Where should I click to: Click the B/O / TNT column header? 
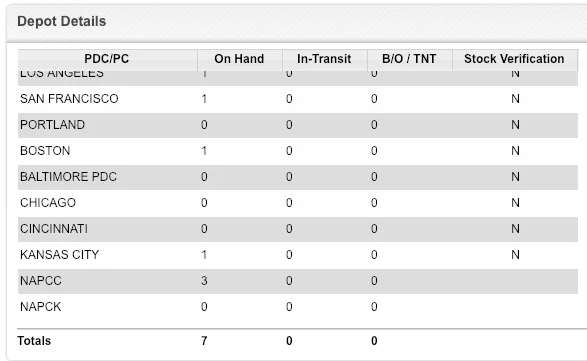(410, 59)
